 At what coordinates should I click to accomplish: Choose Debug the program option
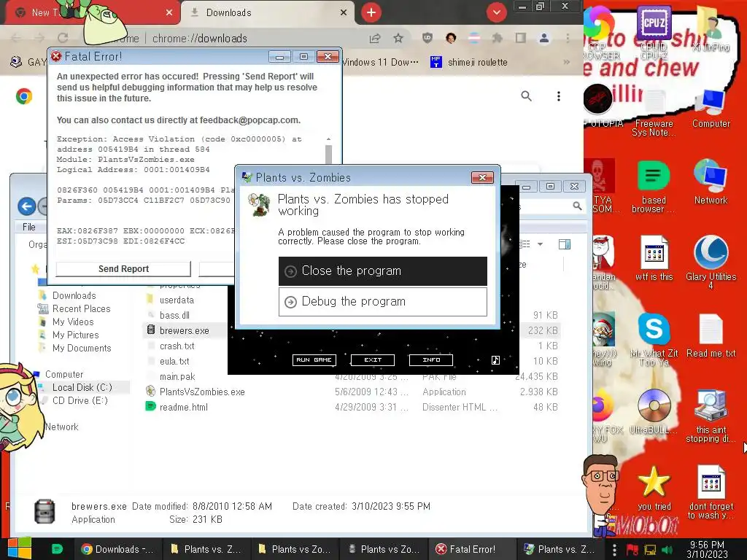tap(382, 301)
